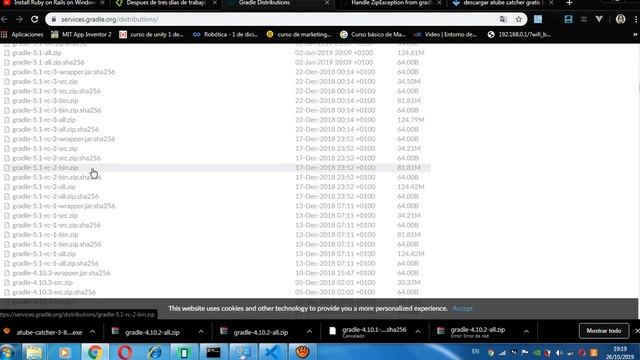Show more bookmarks with the chevron
Screen dimensions: 640x360
(x=635, y=35)
